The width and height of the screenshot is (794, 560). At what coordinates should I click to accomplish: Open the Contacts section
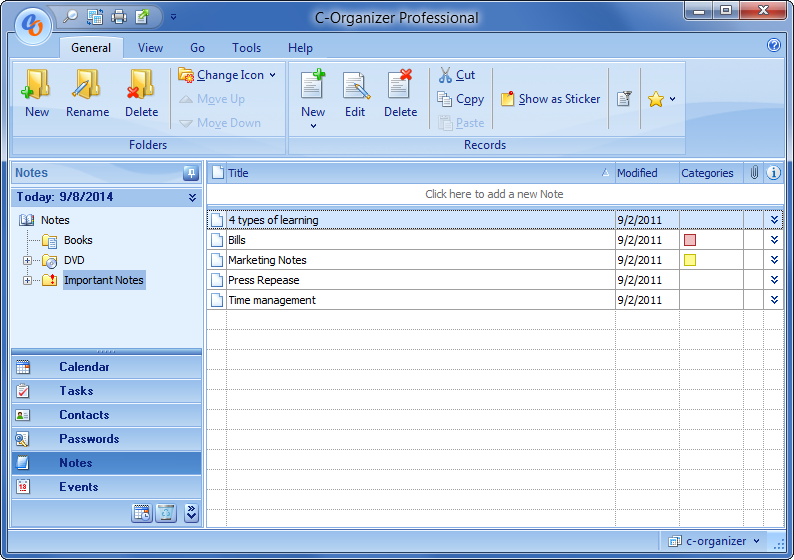point(106,415)
